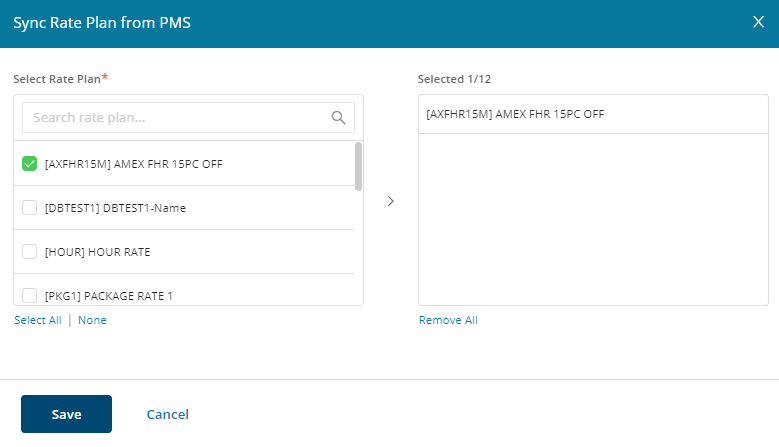The image size is (779, 447).
Task: Save the rate plan selection
Action: pyautogui.click(x=67, y=414)
